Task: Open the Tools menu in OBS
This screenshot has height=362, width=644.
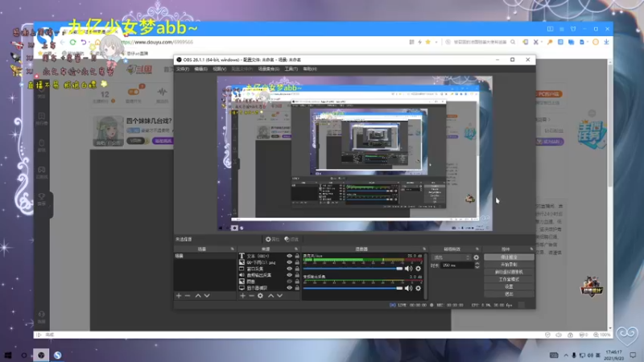Action: tap(291, 69)
